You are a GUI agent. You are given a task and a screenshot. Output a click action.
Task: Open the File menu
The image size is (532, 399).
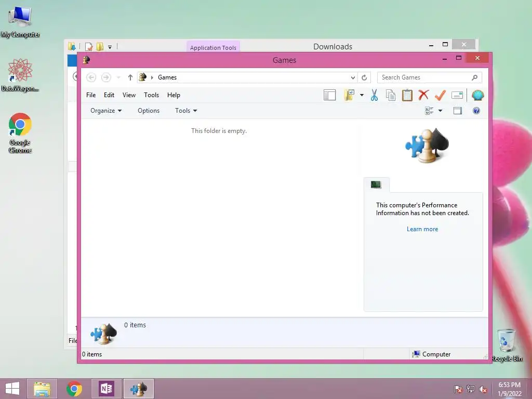[91, 95]
